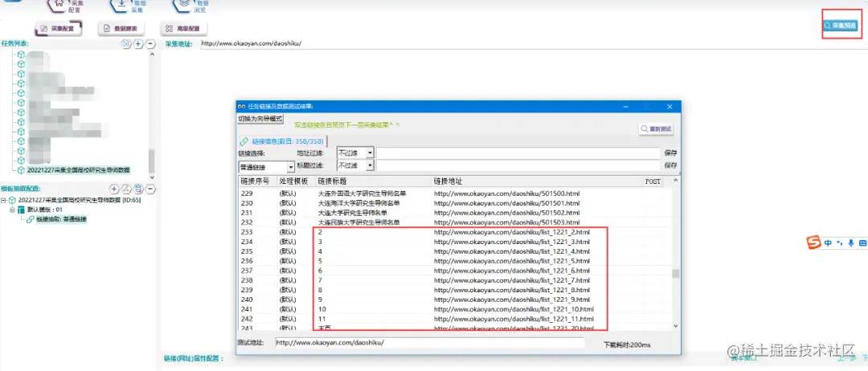Click the 采集配置 toolbar button
The width and height of the screenshot is (868, 371).
click(58, 28)
